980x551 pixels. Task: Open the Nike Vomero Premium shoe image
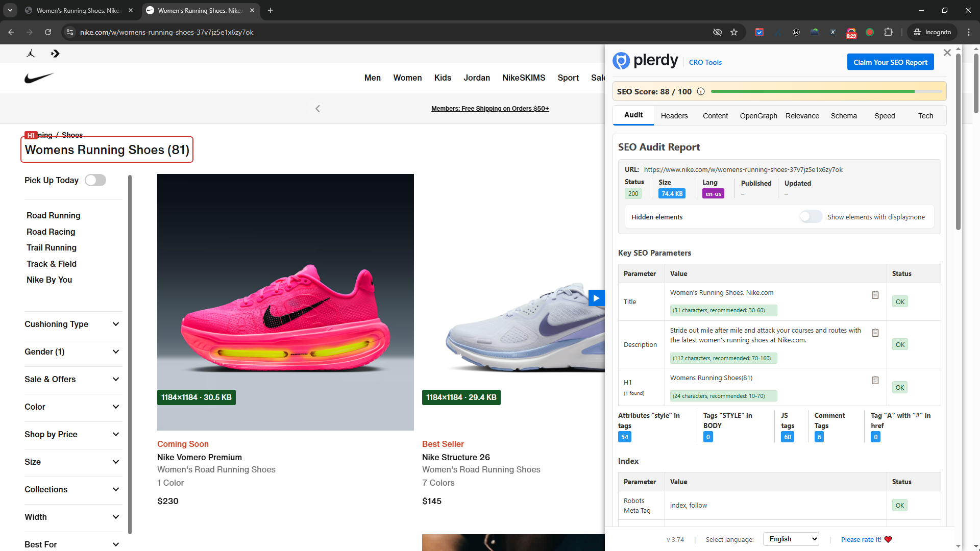coord(285,302)
